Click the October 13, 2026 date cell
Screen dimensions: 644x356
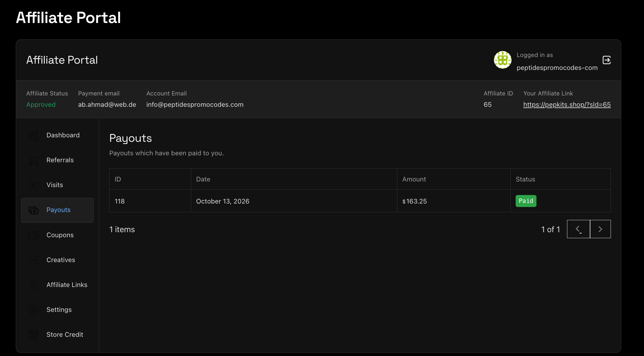294,201
